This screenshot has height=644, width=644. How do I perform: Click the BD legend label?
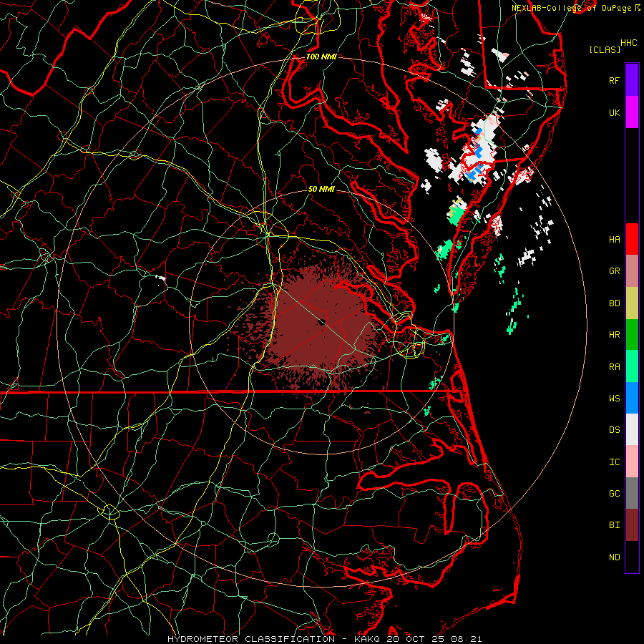coord(614,303)
